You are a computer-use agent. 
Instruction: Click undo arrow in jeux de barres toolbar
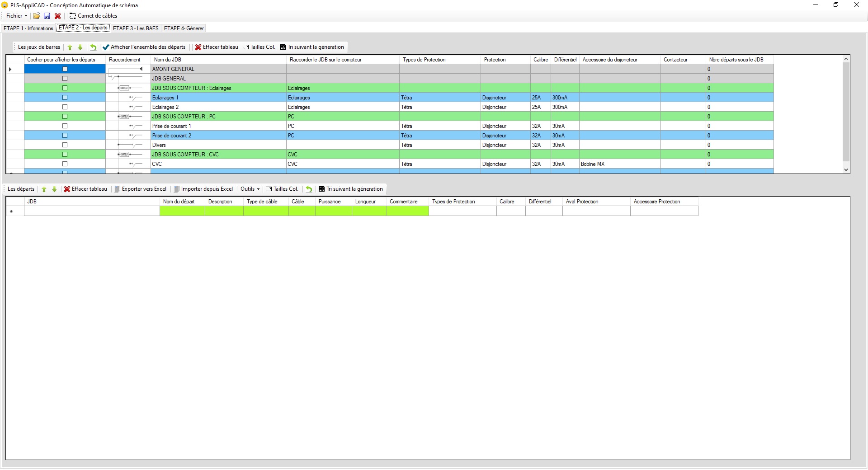coord(93,47)
